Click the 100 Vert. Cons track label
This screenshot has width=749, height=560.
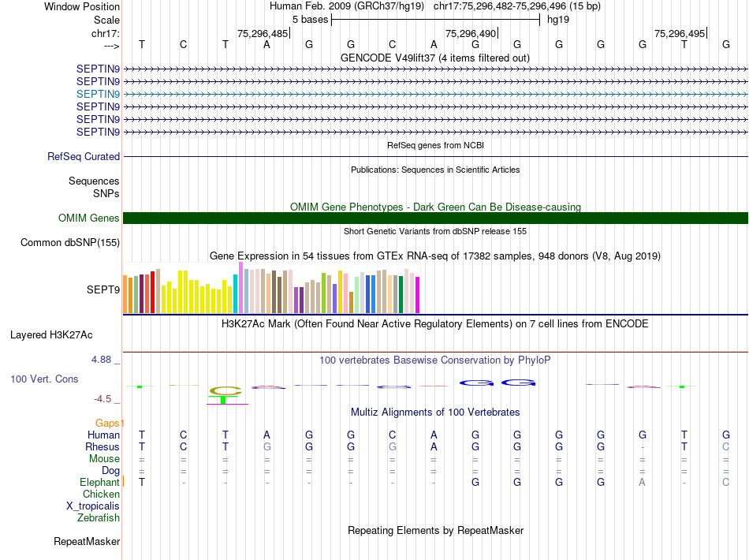pyautogui.click(x=44, y=379)
